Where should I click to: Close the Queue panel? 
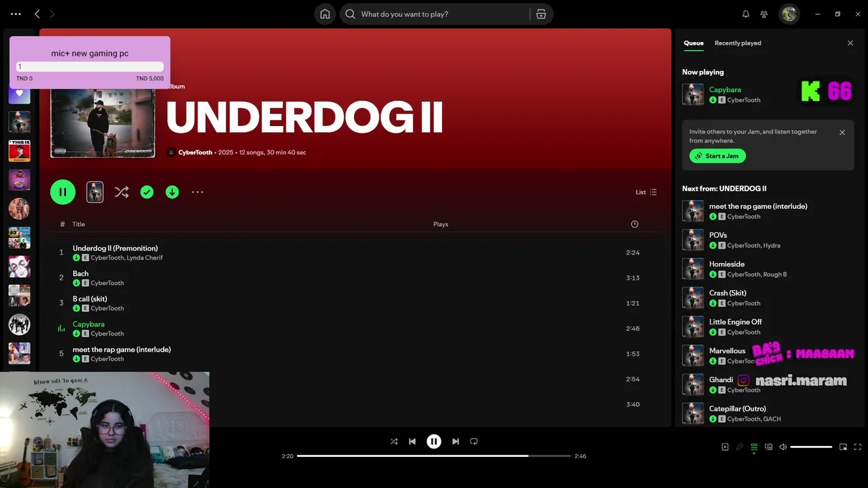[x=850, y=43]
